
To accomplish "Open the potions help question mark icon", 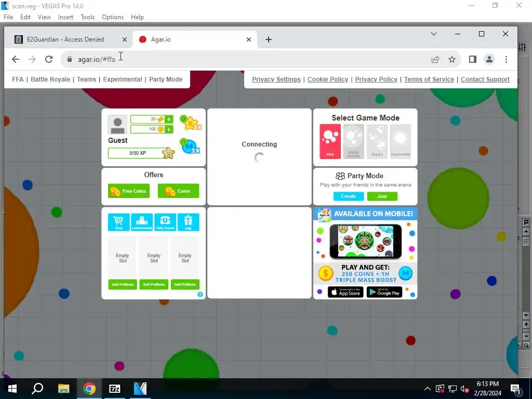I will pyautogui.click(x=200, y=295).
